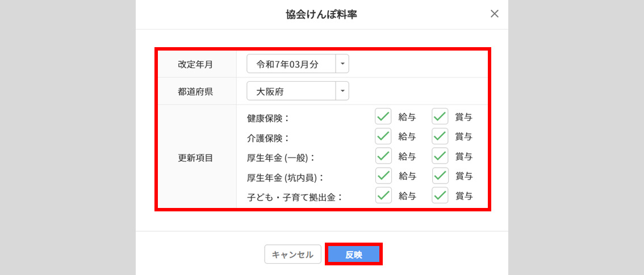This screenshot has height=275, width=644.
Task: Close the 協会けんぽ料率 dialog with X
Action: 495,14
